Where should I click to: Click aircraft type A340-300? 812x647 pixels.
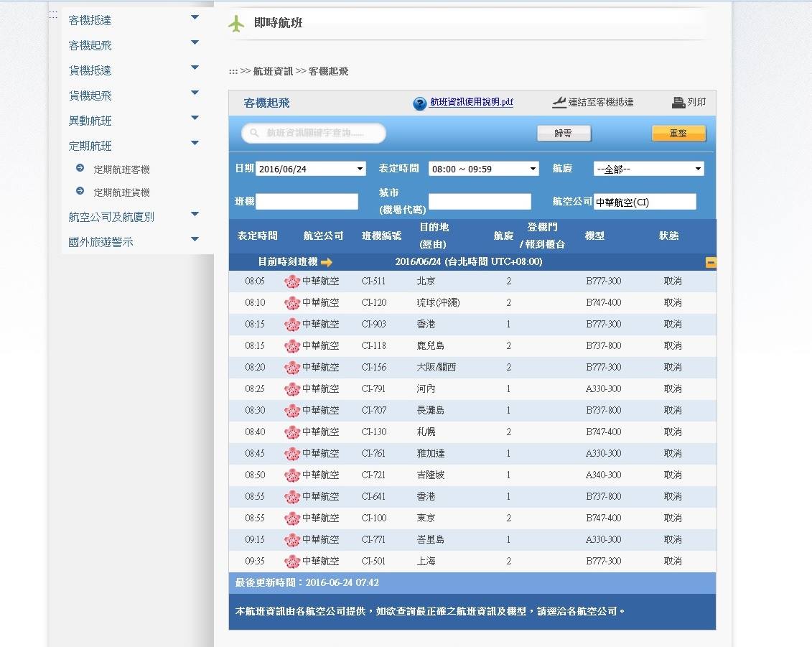603,475
